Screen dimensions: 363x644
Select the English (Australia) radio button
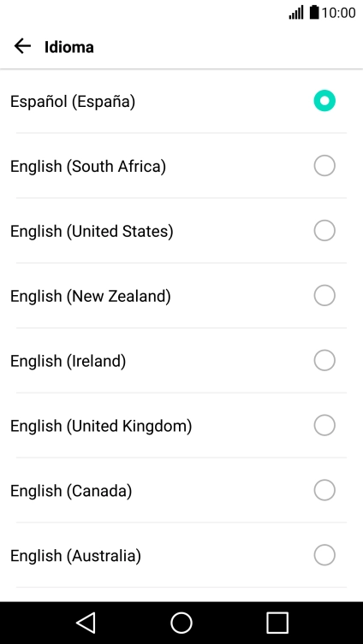324,555
